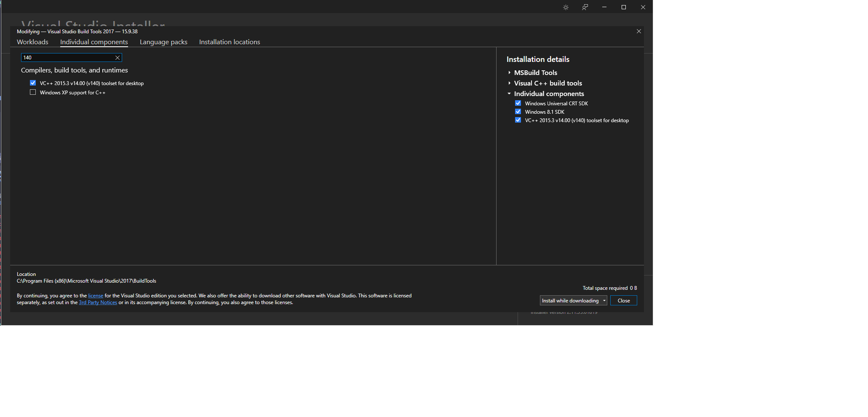
Task: Click Installation details heading
Action: 538,59
